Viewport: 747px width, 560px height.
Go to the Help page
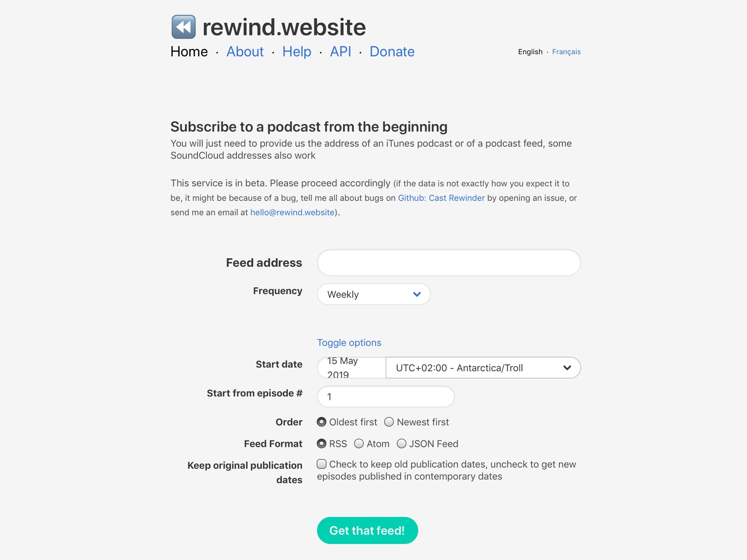[297, 52]
